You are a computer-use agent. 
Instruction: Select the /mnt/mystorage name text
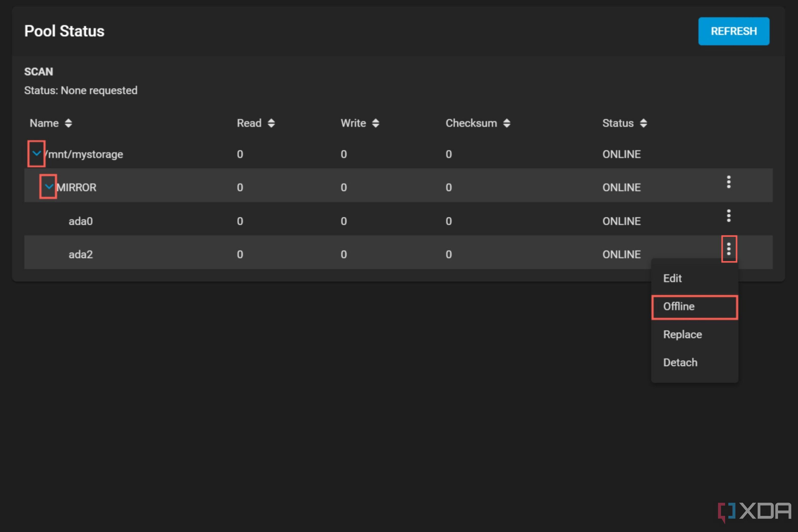click(84, 154)
